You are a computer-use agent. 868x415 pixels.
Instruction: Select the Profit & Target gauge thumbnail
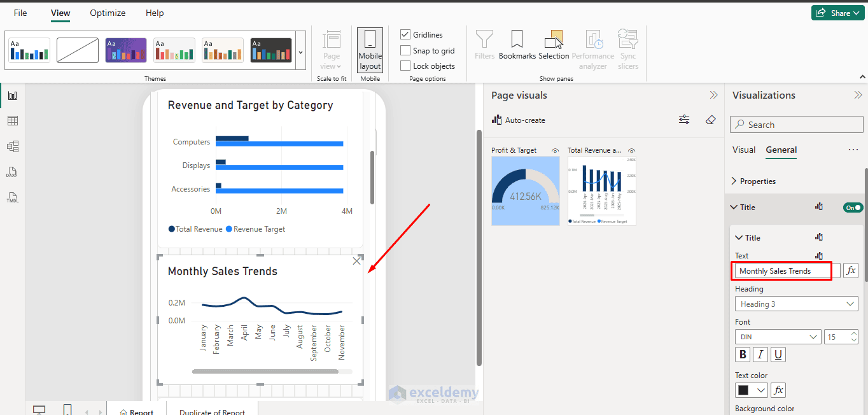[x=525, y=191]
